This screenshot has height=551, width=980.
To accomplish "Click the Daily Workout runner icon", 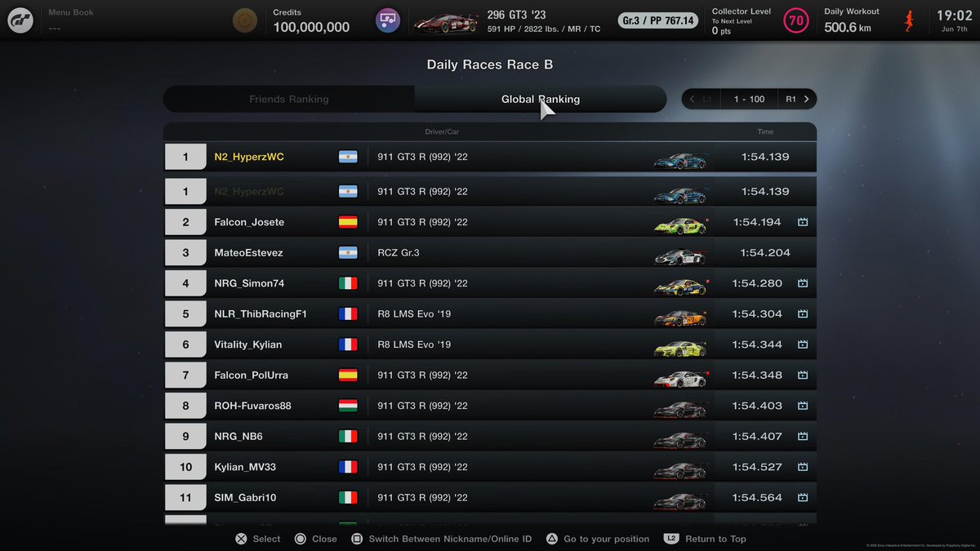I will tap(909, 20).
